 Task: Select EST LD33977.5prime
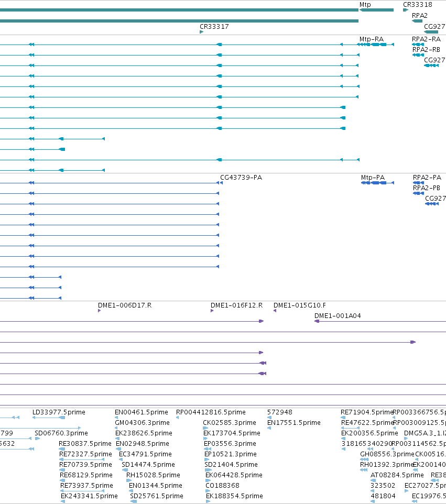[x=59, y=412]
